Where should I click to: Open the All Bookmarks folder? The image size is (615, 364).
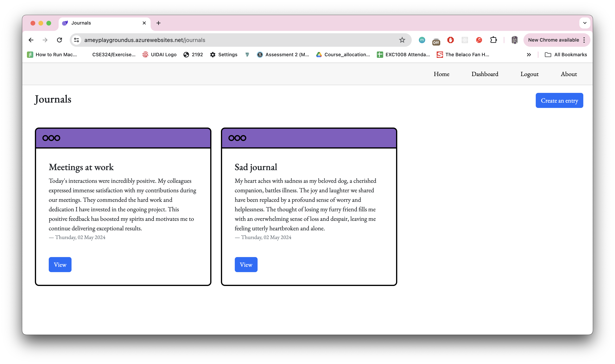[566, 55]
